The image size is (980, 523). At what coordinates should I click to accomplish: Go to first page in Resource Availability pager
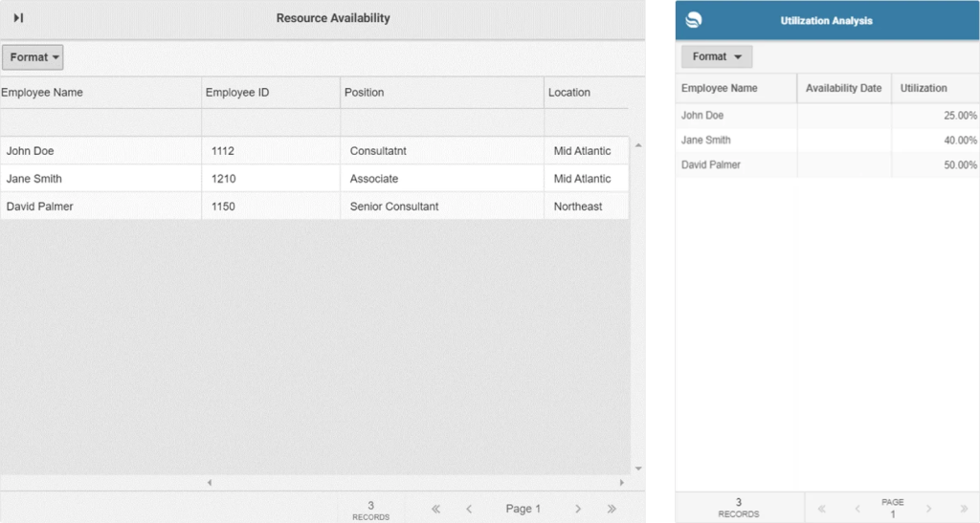[x=436, y=509]
